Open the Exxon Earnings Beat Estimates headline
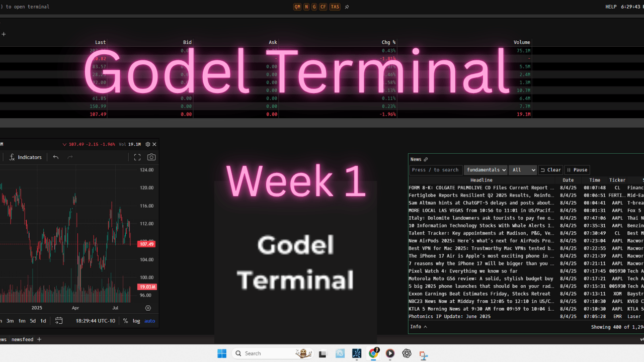 pyautogui.click(x=479, y=294)
